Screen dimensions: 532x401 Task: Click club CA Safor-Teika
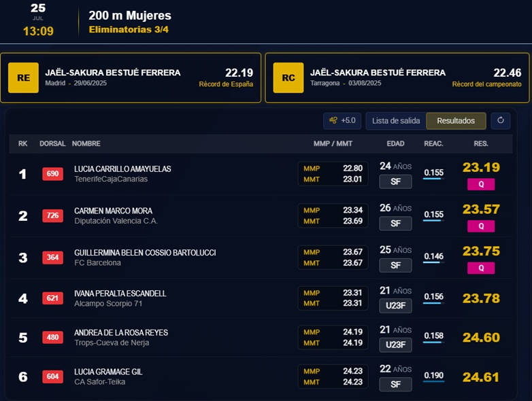click(x=100, y=382)
